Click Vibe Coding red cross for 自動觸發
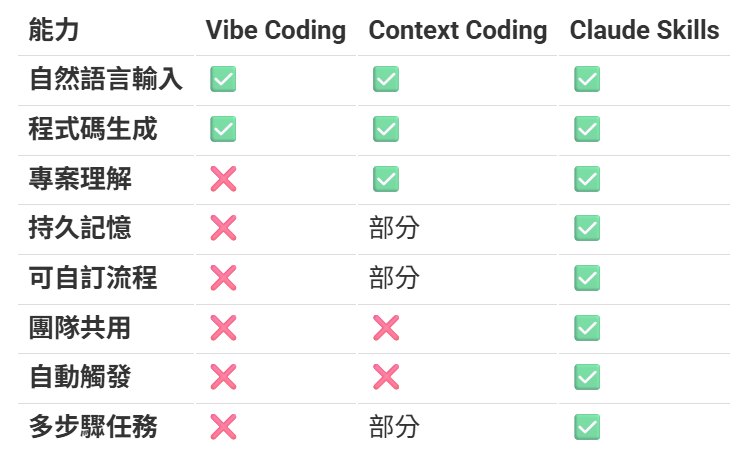The height and width of the screenshot is (475, 751). tap(223, 377)
